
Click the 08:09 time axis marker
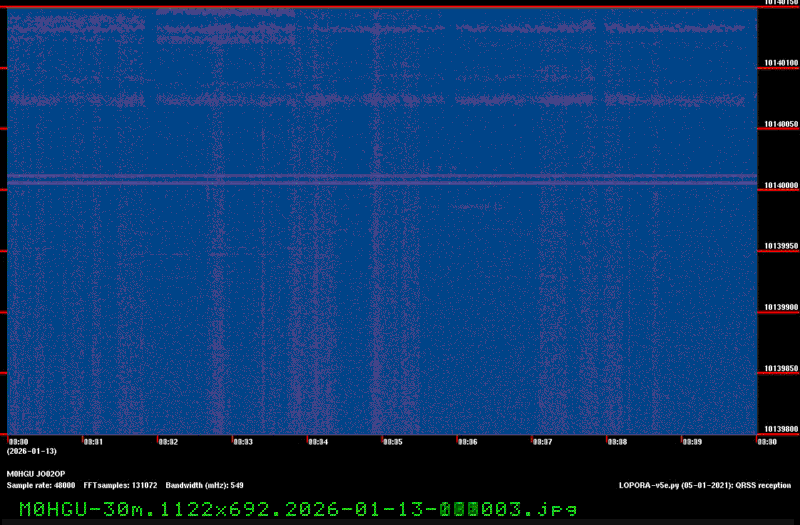(x=693, y=441)
